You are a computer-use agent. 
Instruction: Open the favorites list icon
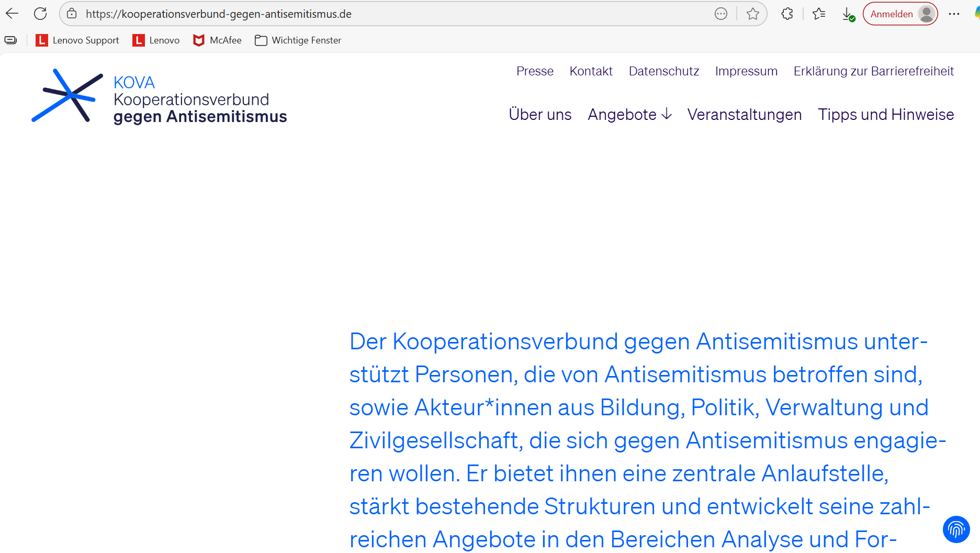point(819,14)
